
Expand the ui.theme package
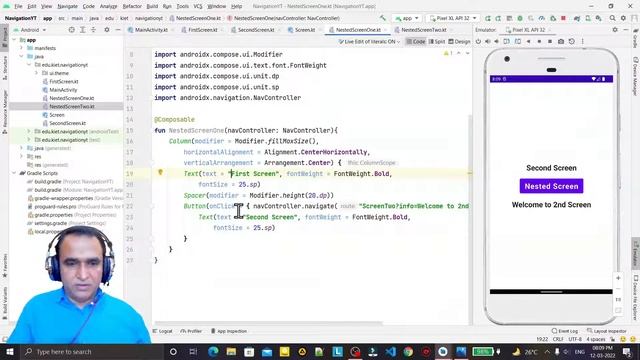pyautogui.click(x=36, y=73)
